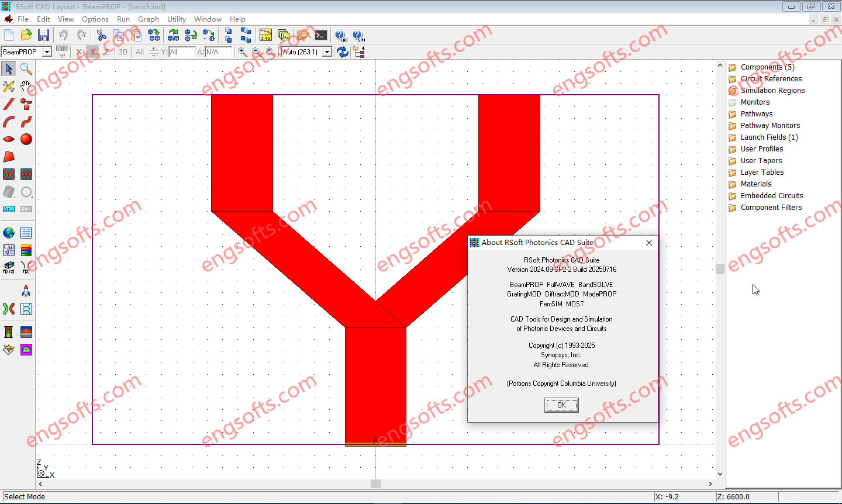Open the globe global settings icon
Viewport: 842px width, 504px height.
click(9, 233)
